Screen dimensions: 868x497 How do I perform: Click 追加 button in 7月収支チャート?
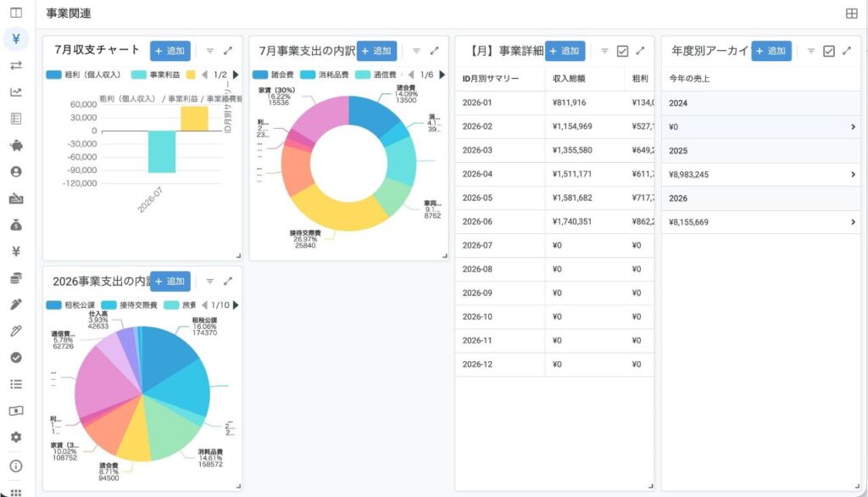pyautogui.click(x=170, y=51)
